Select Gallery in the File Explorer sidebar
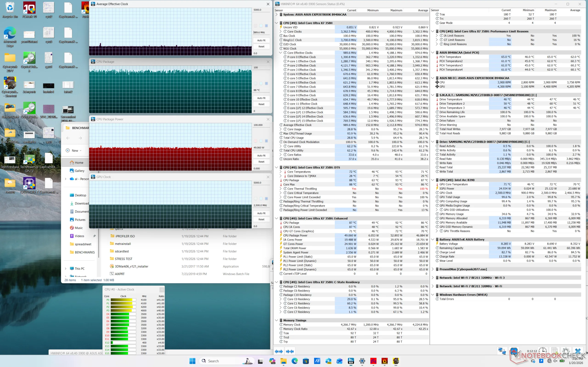The image size is (588, 367). (x=79, y=171)
